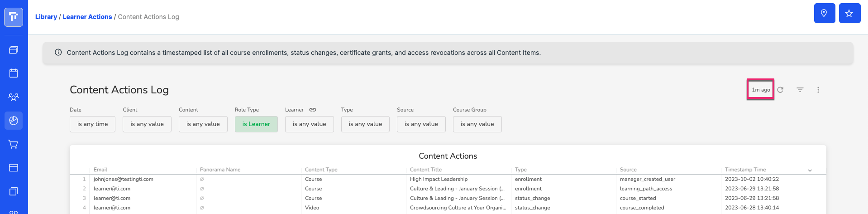Open the Source filter 'is any value'

421,124
